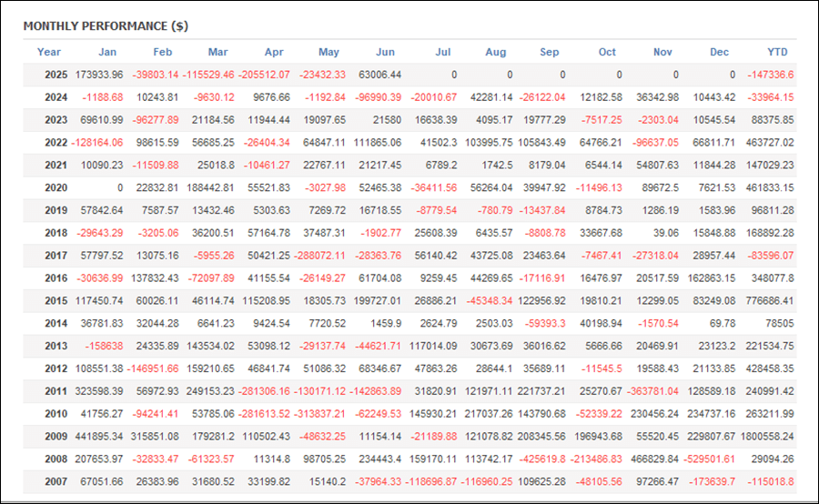Select the 2009 year row label
The height and width of the screenshot is (504, 819).
(x=56, y=437)
